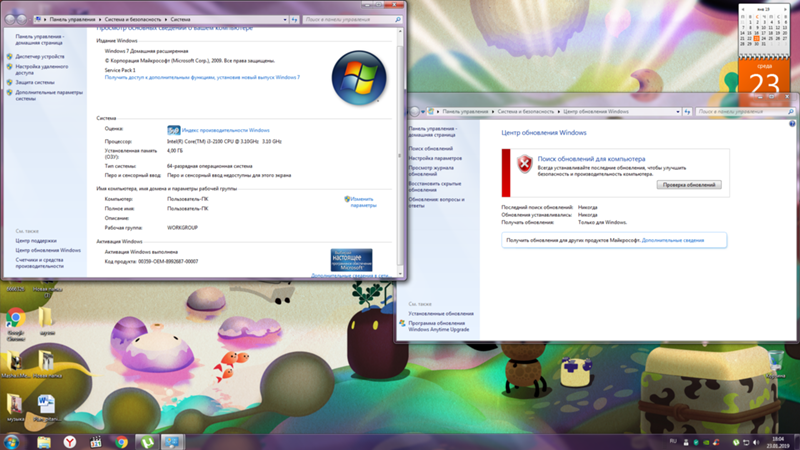Click 'Система и безопасность' breadcrumb in Update window
The height and width of the screenshot is (450, 800).
526,112
